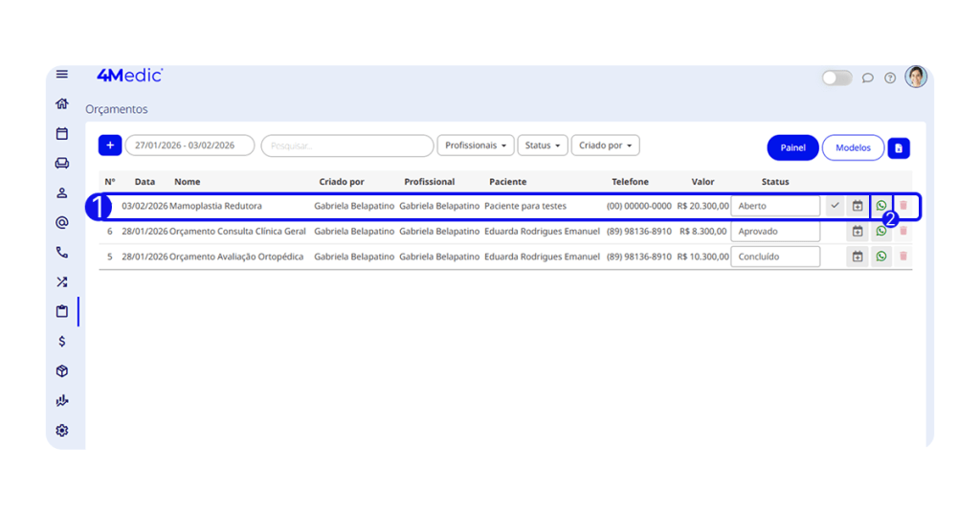The width and height of the screenshot is (980, 515).
Task: Open the date range field 27/01/2026 - 03/02/2026
Action: click(189, 146)
